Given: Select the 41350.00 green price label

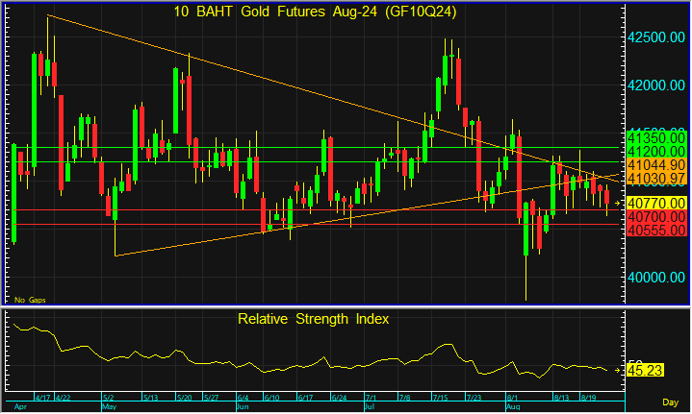Looking at the screenshot, I should (654, 136).
